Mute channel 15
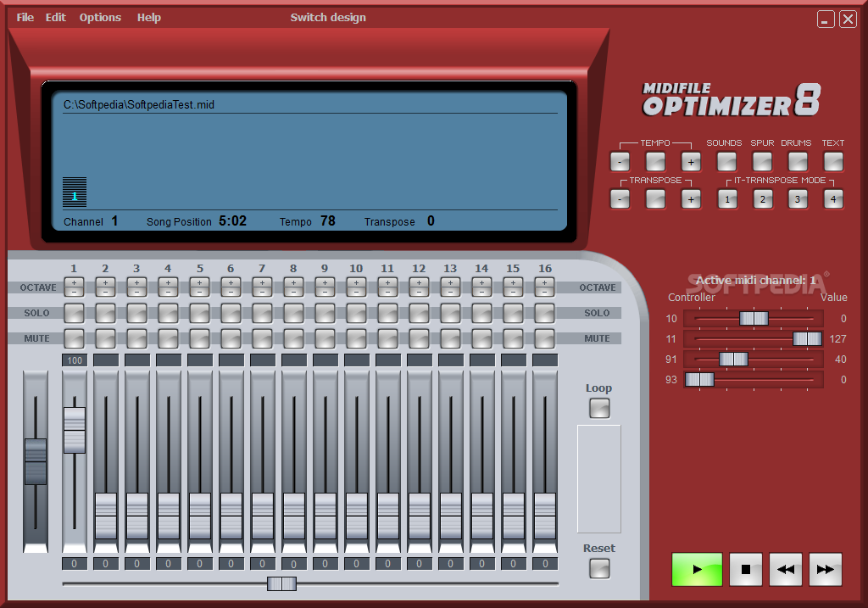This screenshot has width=868, height=608. [513, 338]
